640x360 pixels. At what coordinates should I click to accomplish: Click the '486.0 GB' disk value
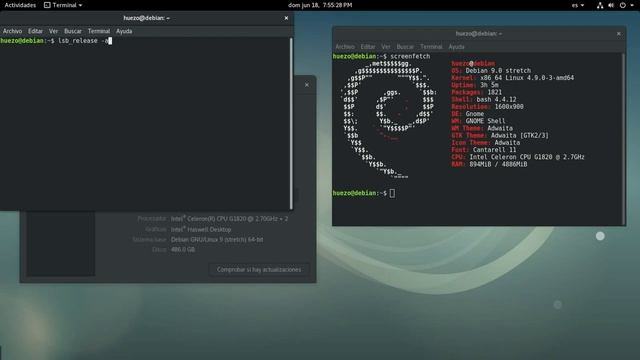click(183, 249)
